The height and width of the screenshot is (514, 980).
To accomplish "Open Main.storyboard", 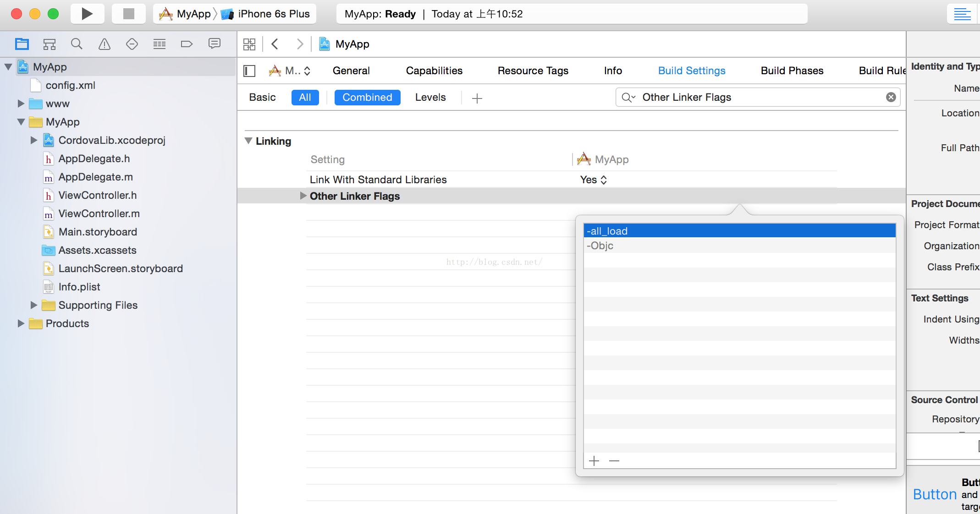I will pyautogui.click(x=97, y=232).
